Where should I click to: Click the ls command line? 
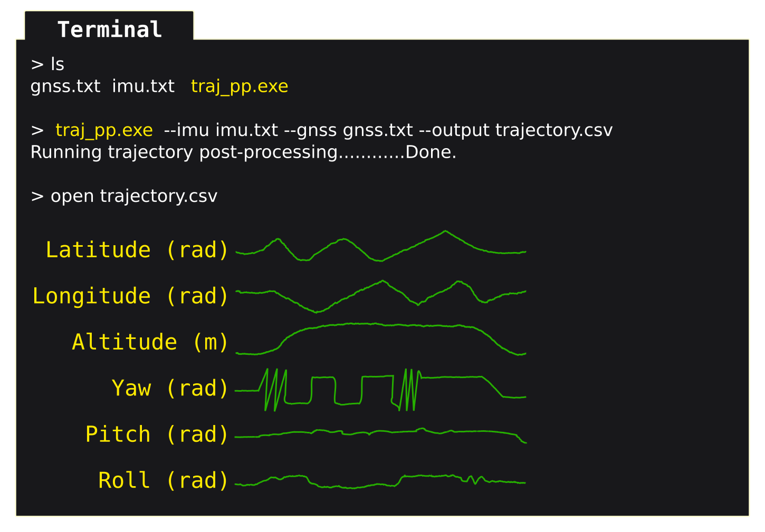(x=47, y=64)
